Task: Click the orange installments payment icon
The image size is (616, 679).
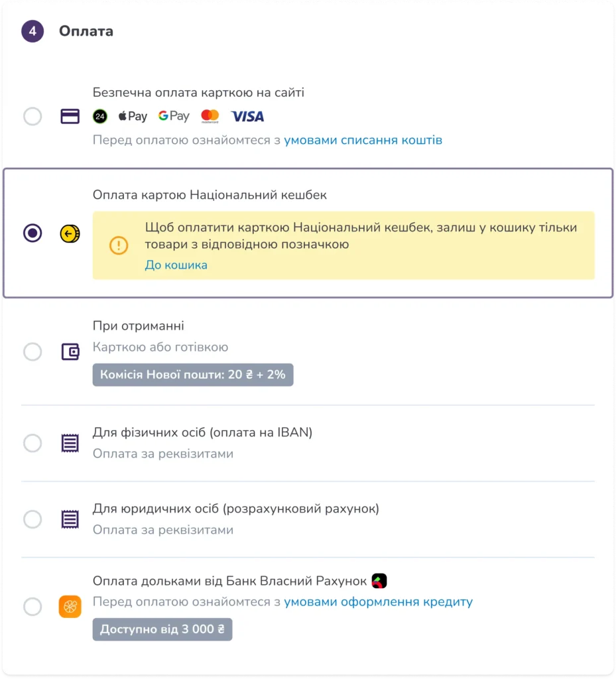Action: [70, 607]
